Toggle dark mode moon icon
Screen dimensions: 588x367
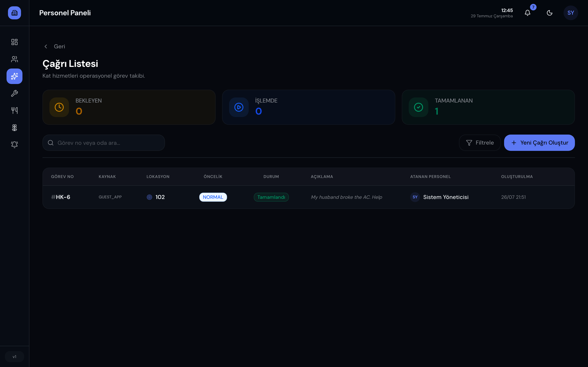(x=549, y=13)
